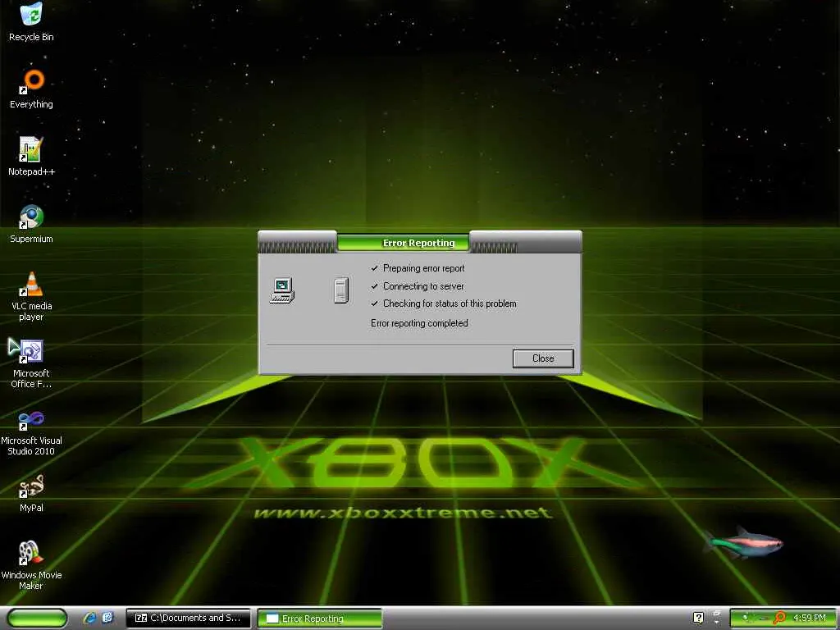840x630 pixels.
Task: Select the Notepad++ desktop shortcut
Action: coord(31,157)
